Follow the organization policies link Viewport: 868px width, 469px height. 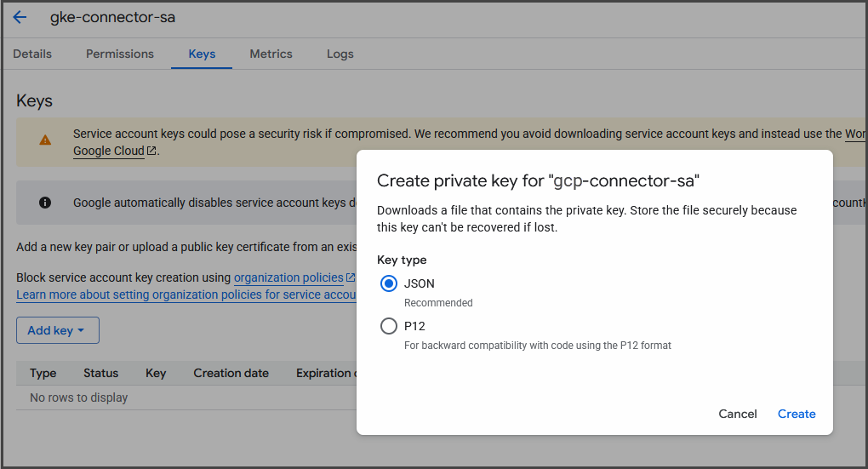pos(288,277)
